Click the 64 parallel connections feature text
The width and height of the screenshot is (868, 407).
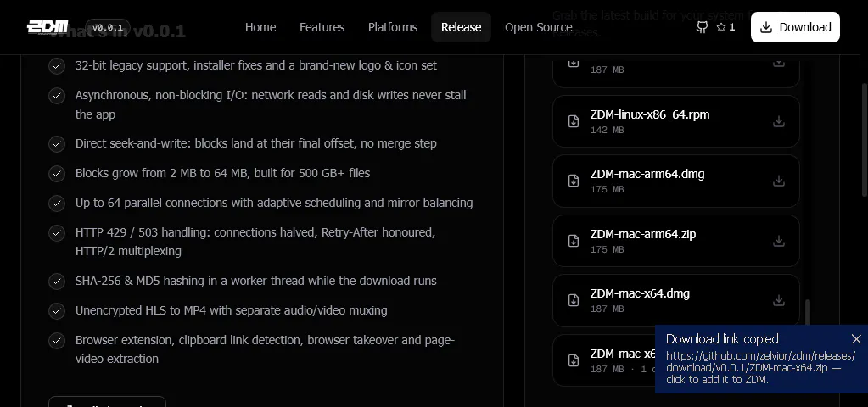[274, 203]
